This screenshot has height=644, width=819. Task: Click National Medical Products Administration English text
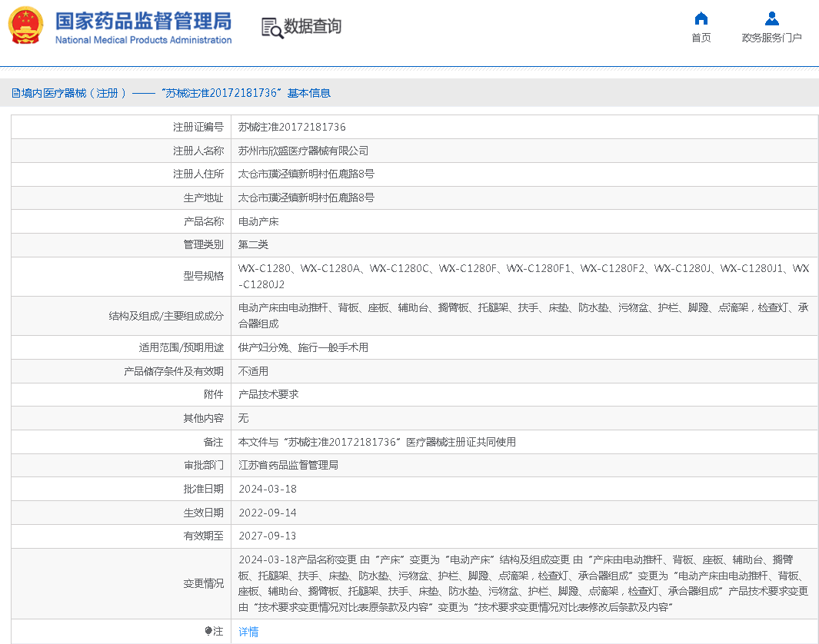[143, 40]
